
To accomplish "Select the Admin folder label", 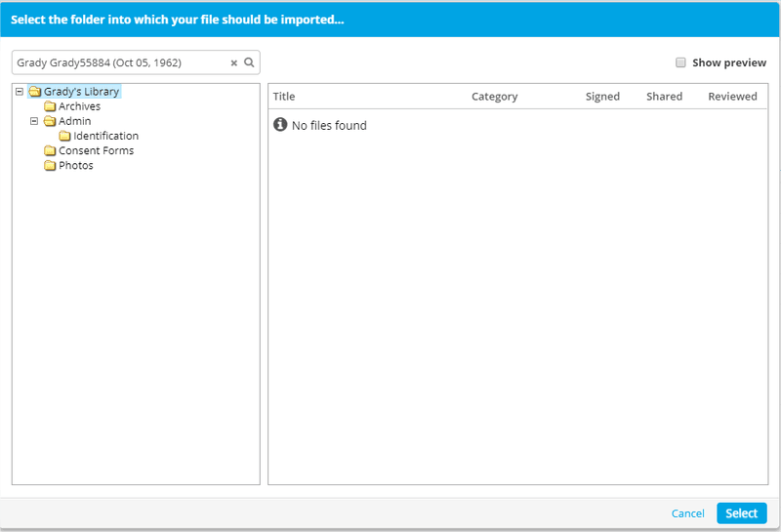I will pos(75,121).
